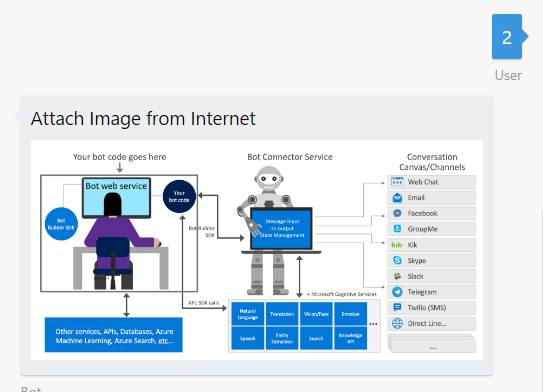Click the User label under the avatar

click(x=508, y=75)
